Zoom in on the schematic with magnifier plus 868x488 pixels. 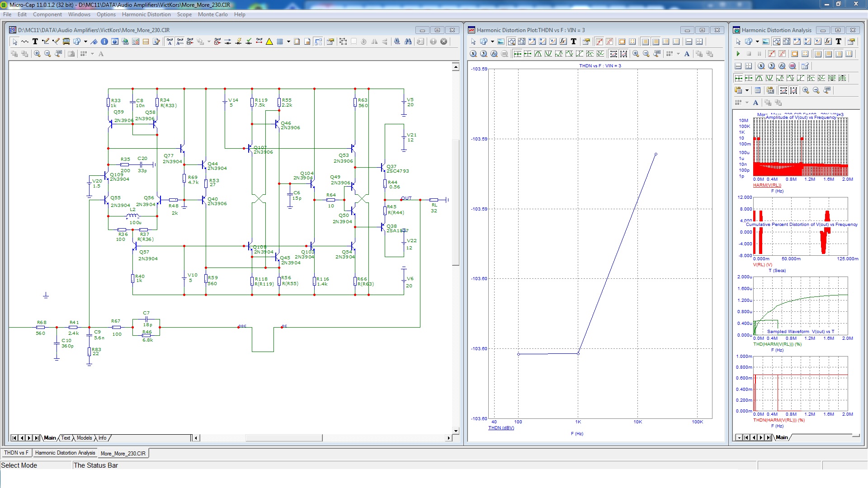[x=37, y=54]
